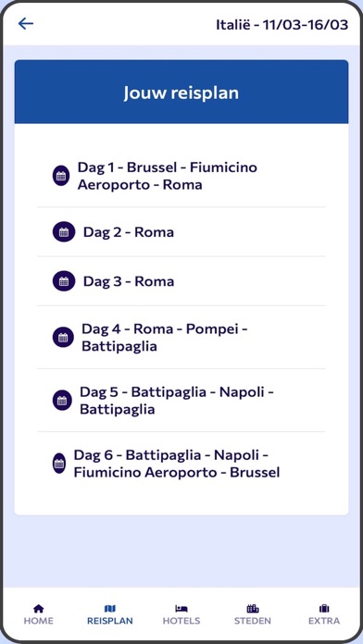
Task: Click the calendar icon for Dag 6
Action: coord(59,464)
